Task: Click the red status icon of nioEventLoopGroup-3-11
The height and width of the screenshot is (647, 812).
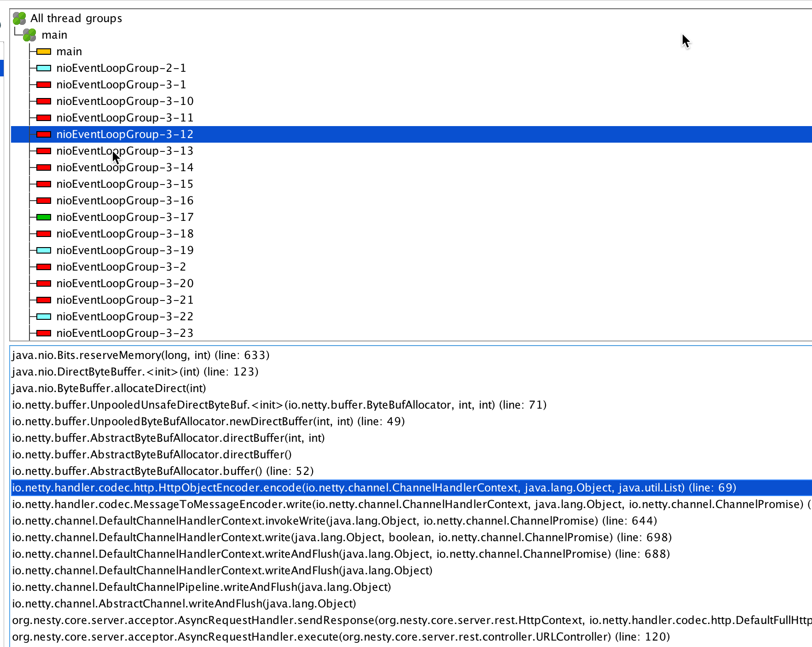Action: coord(44,118)
